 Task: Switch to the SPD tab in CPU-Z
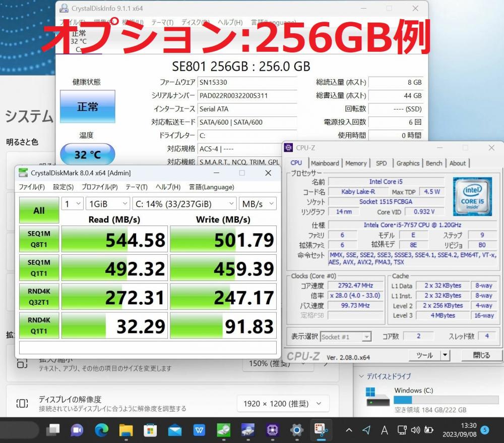click(382, 163)
